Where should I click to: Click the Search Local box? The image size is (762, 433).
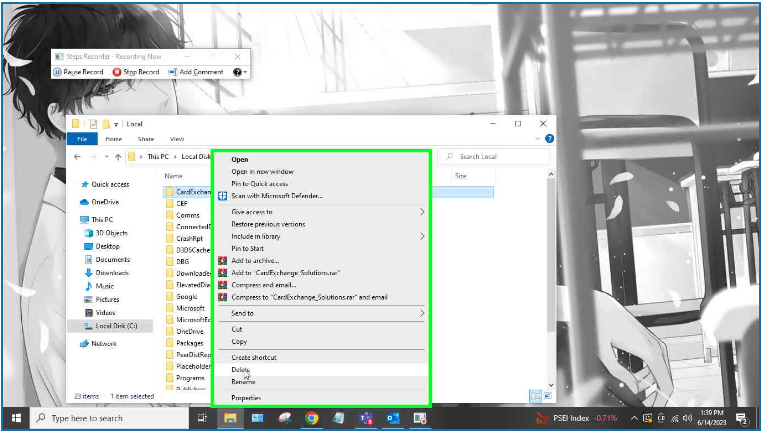pyautogui.click(x=493, y=156)
